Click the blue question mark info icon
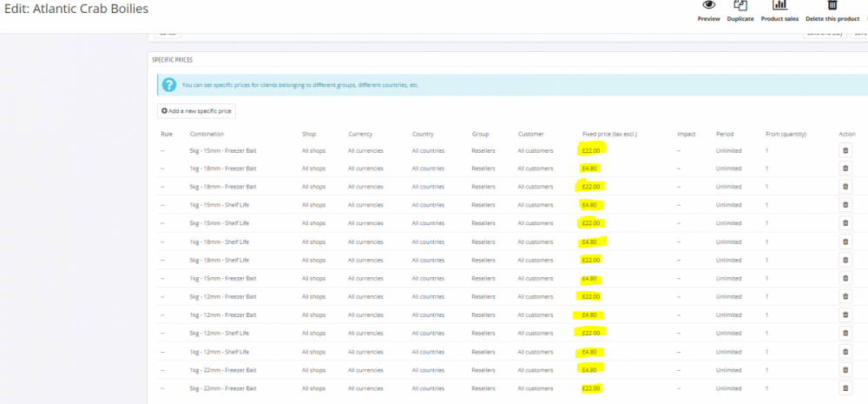Image resolution: width=868 pixels, height=404 pixels. pyautogui.click(x=168, y=85)
